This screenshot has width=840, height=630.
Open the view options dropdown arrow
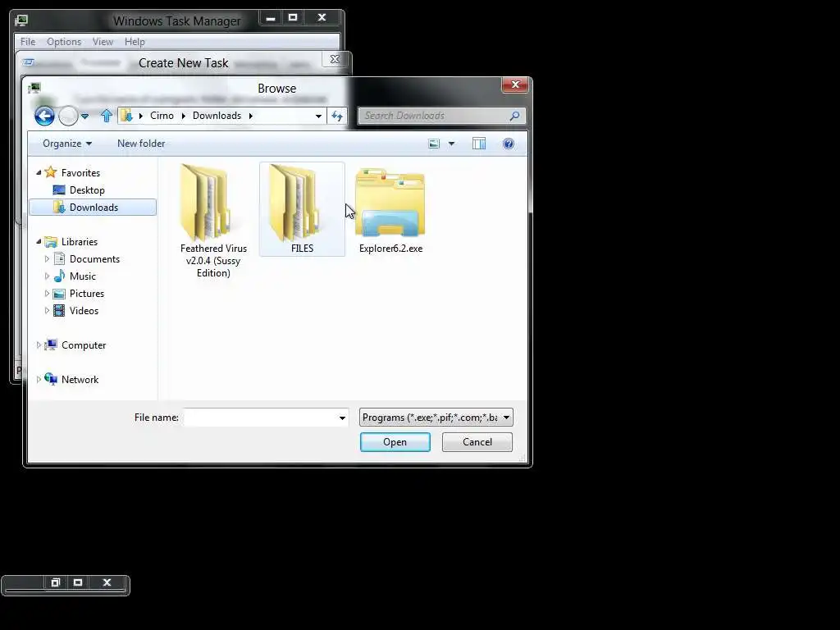point(451,144)
